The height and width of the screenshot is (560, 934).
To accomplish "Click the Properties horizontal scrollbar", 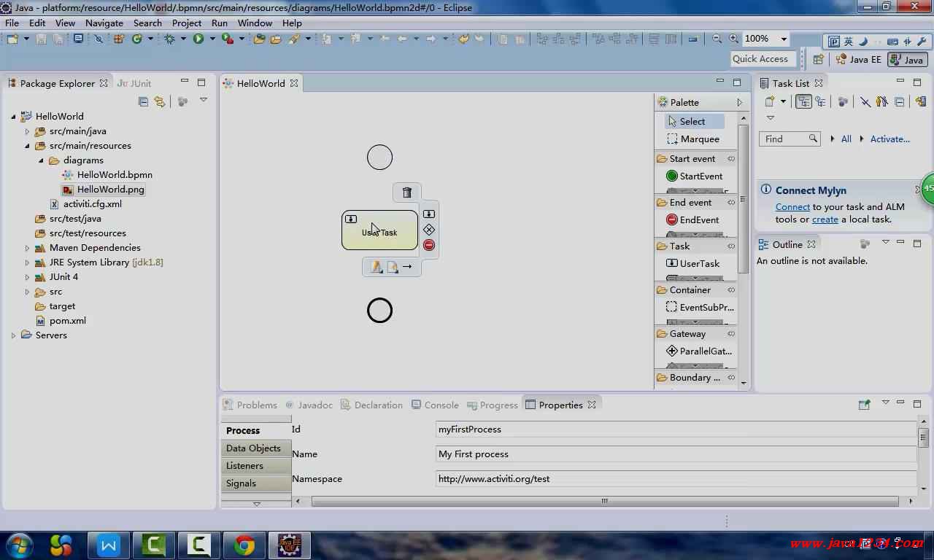I will (605, 501).
